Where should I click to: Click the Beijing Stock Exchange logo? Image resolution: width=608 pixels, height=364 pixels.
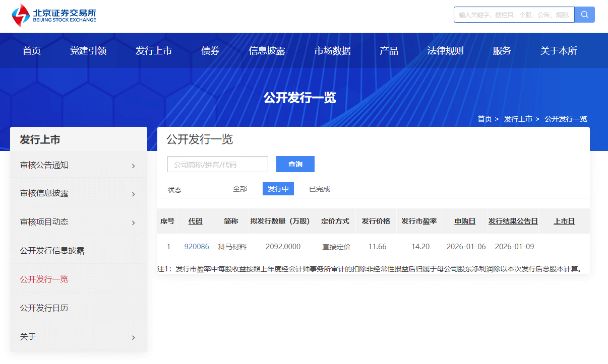coord(54,15)
